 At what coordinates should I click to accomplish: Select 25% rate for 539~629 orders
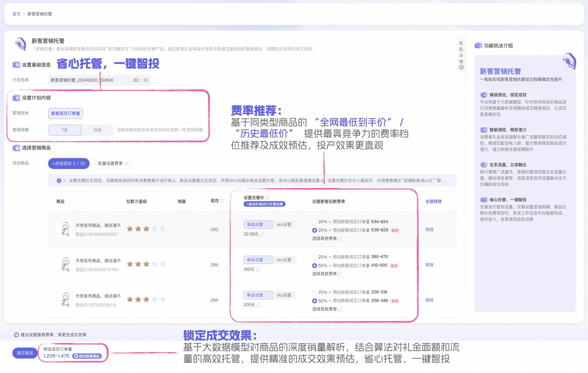[314, 230]
